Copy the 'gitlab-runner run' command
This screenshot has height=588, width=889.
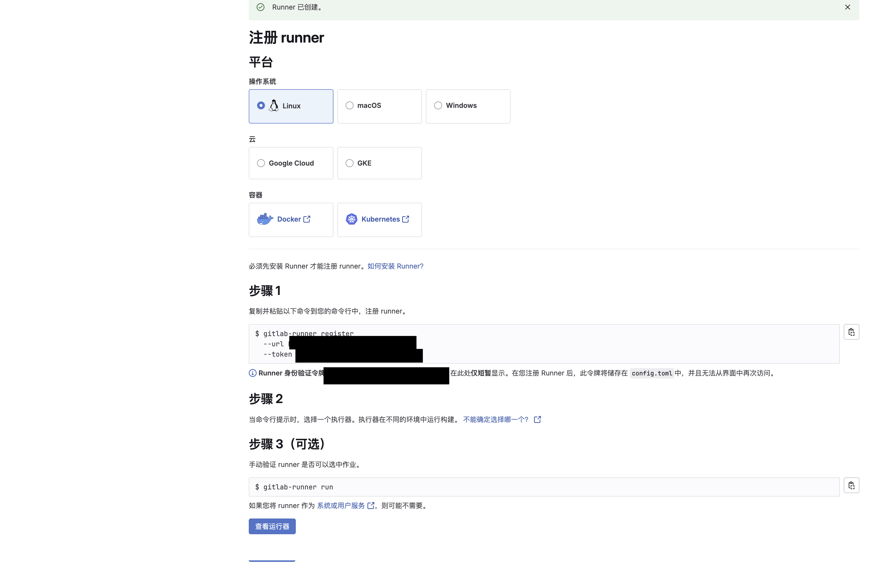coord(851,485)
